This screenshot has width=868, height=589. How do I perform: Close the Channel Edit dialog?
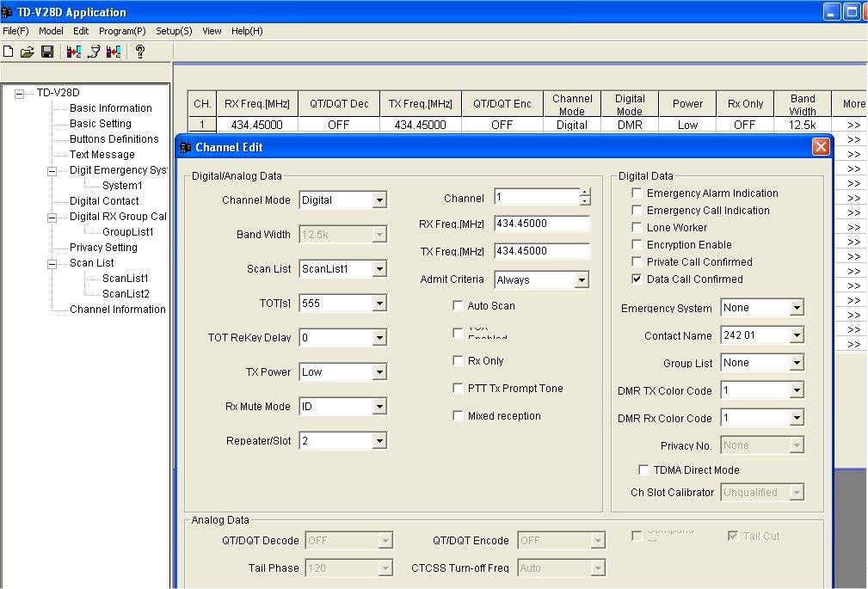(x=821, y=147)
